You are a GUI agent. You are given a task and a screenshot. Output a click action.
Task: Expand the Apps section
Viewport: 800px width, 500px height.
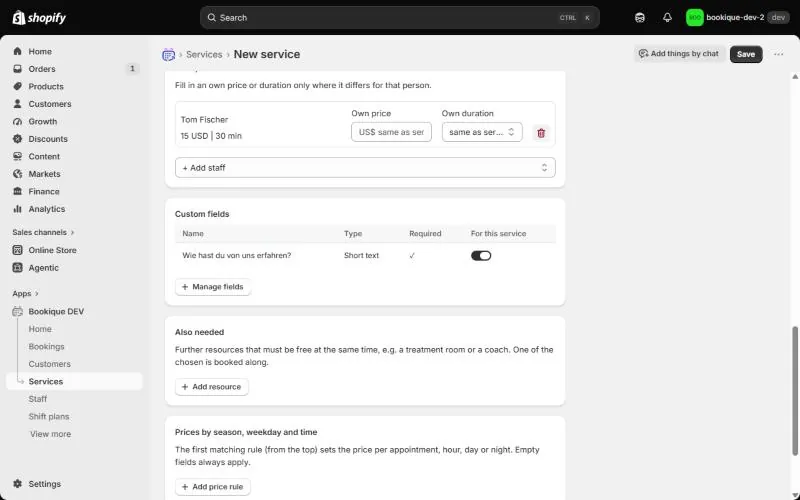click(26, 294)
